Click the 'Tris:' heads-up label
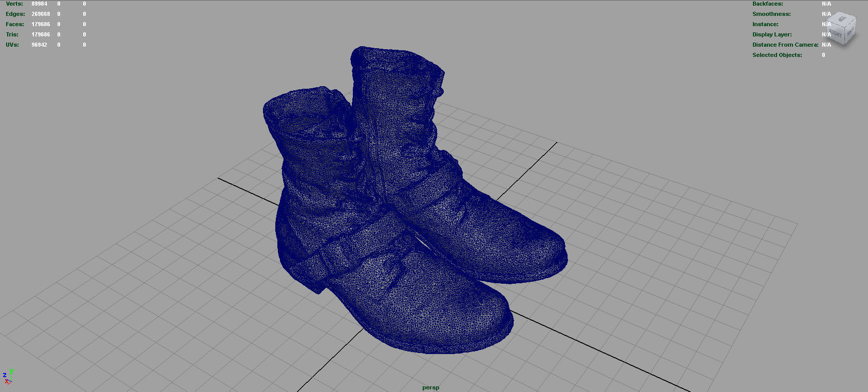The height and width of the screenshot is (392, 868). (x=12, y=34)
